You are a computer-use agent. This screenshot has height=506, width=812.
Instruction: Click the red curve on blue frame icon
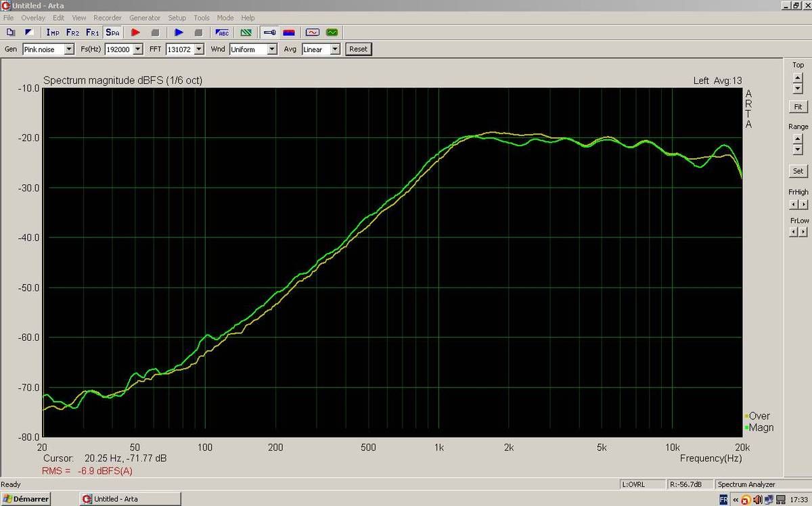312,32
